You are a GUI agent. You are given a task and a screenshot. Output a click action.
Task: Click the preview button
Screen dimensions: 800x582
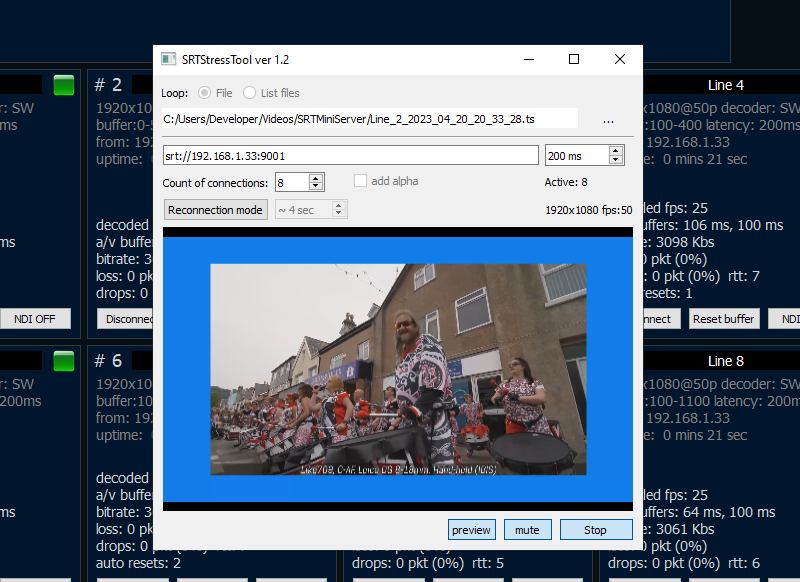(471, 529)
